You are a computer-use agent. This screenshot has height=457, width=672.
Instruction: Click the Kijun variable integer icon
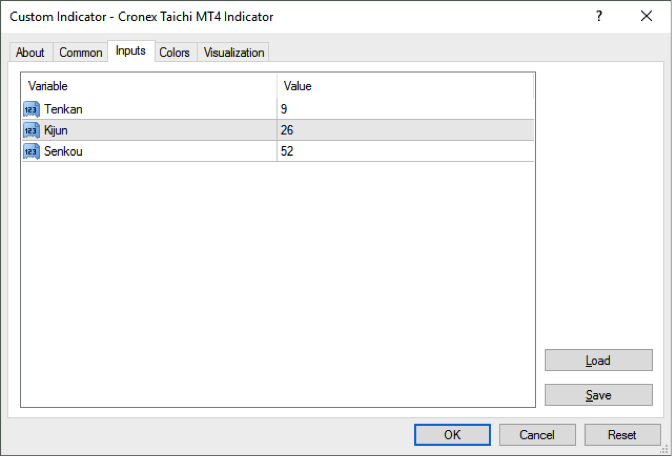[x=31, y=130]
